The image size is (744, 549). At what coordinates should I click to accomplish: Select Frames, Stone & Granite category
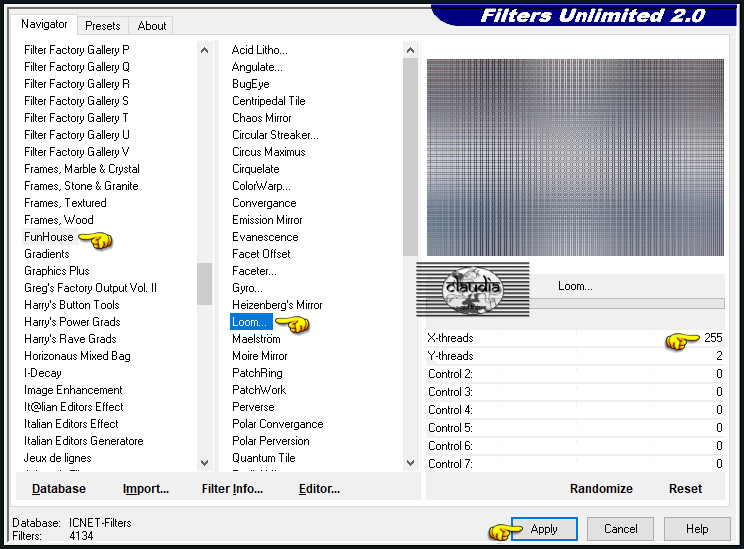(81, 186)
